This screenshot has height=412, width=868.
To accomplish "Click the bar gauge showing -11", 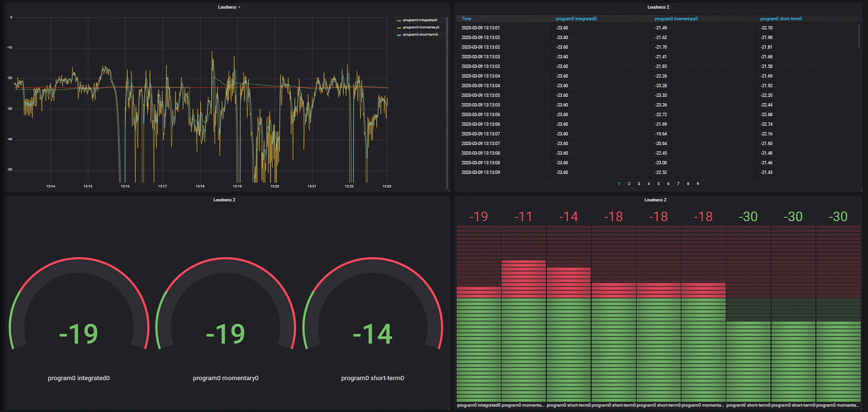I will [x=524, y=308].
